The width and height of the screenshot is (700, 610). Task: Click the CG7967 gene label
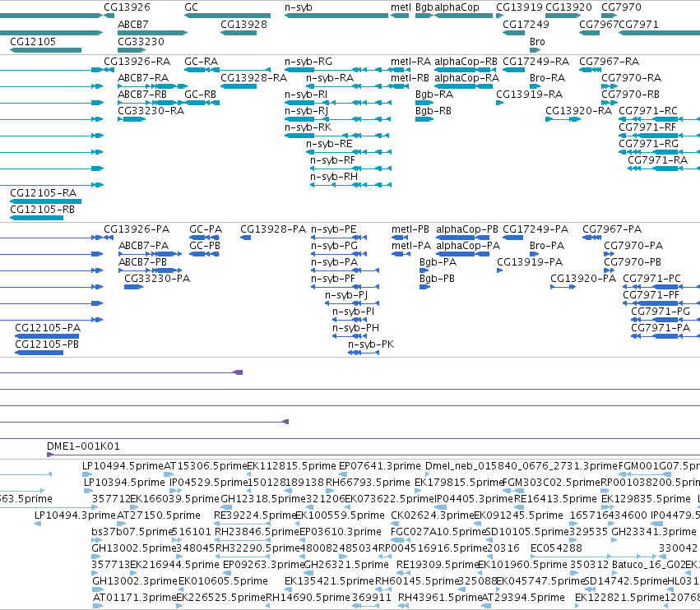(x=599, y=24)
